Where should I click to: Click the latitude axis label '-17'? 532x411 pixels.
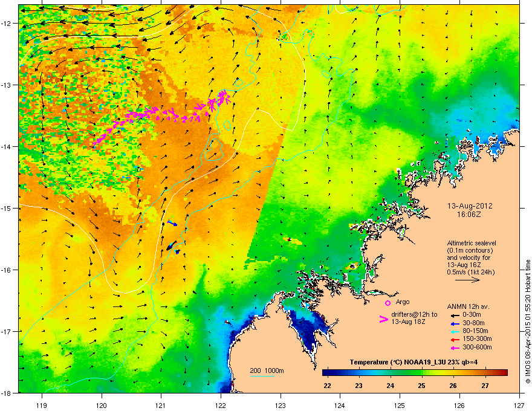click(6, 331)
